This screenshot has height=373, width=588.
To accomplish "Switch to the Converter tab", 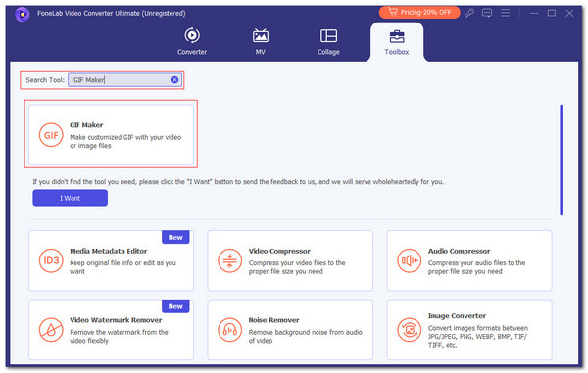I will tap(192, 41).
